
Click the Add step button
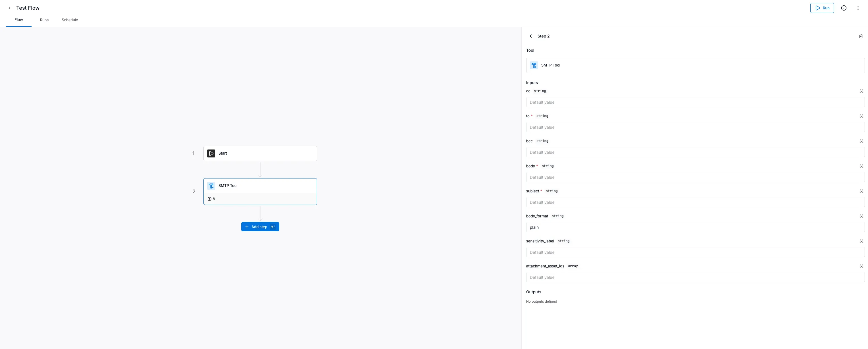click(260, 227)
